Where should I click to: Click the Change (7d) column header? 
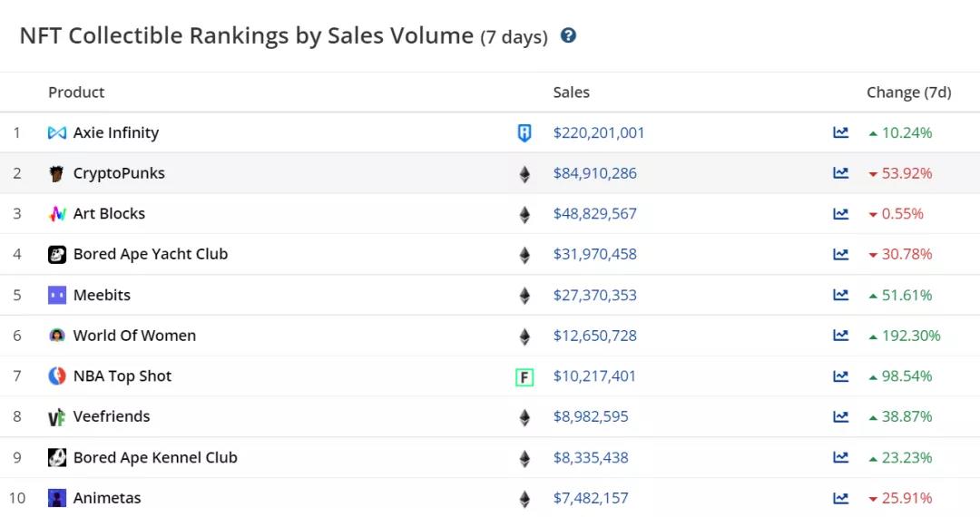point(908,93)
